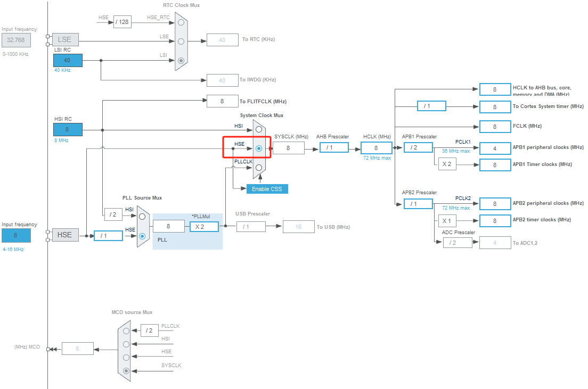Click the LSE oscillator block

[65, 39]
